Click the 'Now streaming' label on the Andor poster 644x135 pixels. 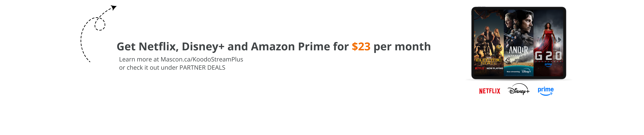coord(513,72)
